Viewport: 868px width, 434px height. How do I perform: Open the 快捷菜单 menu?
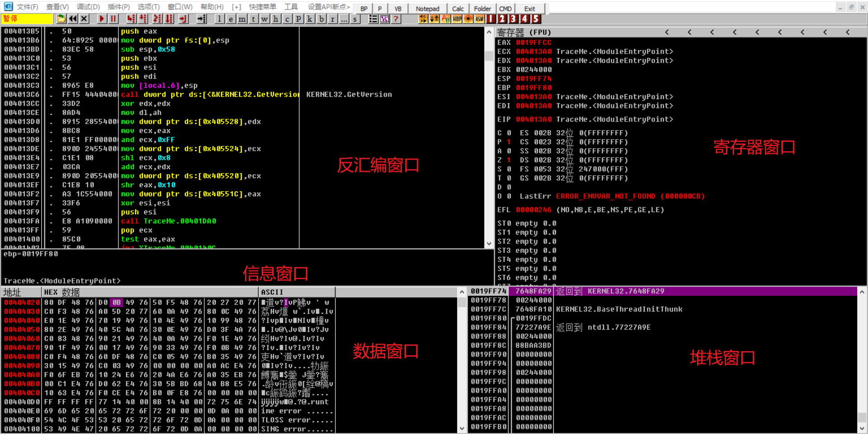click(x=263, y=7)
